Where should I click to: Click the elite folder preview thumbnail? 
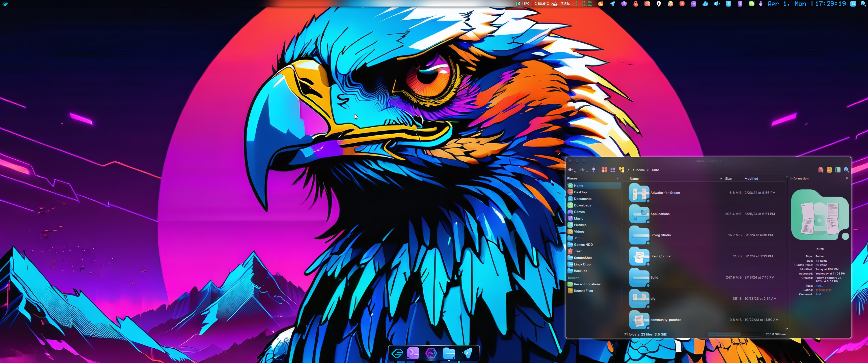point(820,215)
